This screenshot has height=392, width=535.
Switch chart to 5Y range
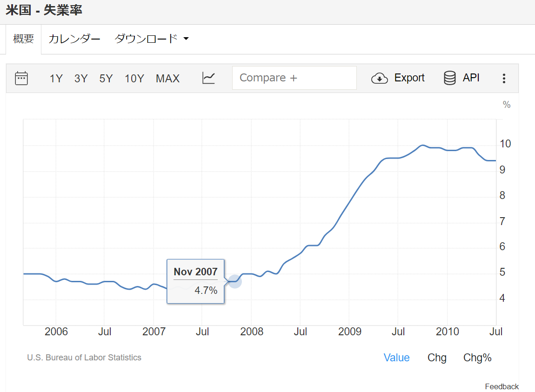(106, 79)
